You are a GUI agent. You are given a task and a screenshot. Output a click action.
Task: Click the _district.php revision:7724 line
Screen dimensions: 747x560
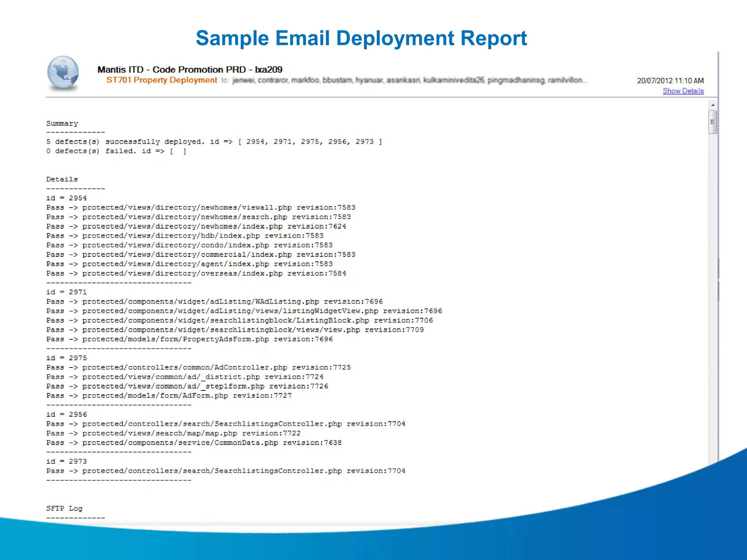click(185, 377)
